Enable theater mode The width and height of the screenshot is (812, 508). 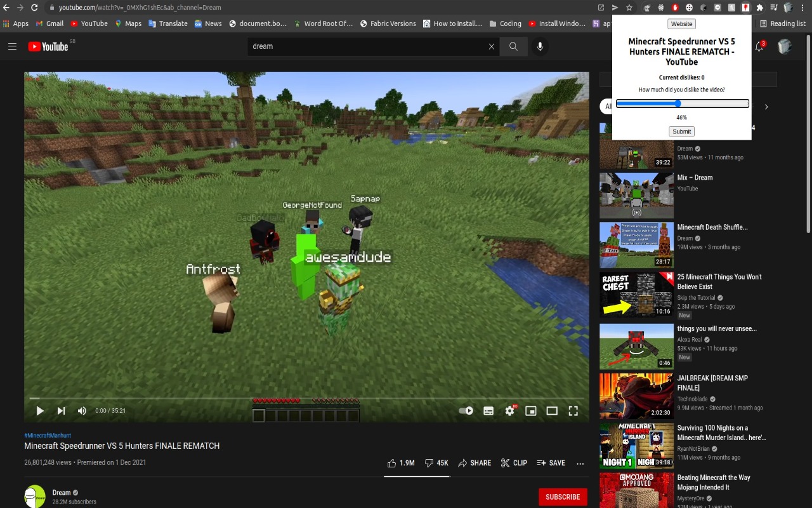[552, 411]
